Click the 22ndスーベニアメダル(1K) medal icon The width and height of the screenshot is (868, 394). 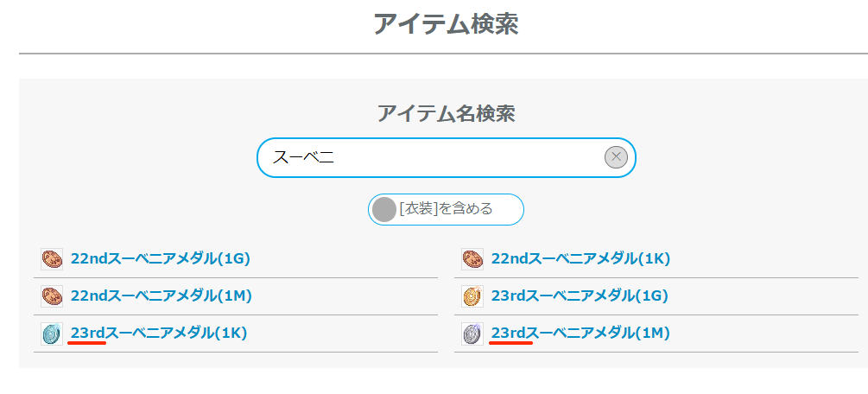[x=472, y=258]
